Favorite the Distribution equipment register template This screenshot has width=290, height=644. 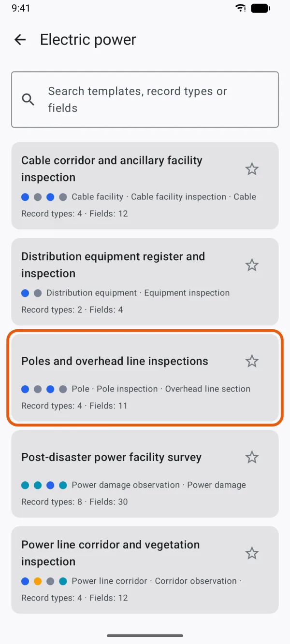coord(252,265)
